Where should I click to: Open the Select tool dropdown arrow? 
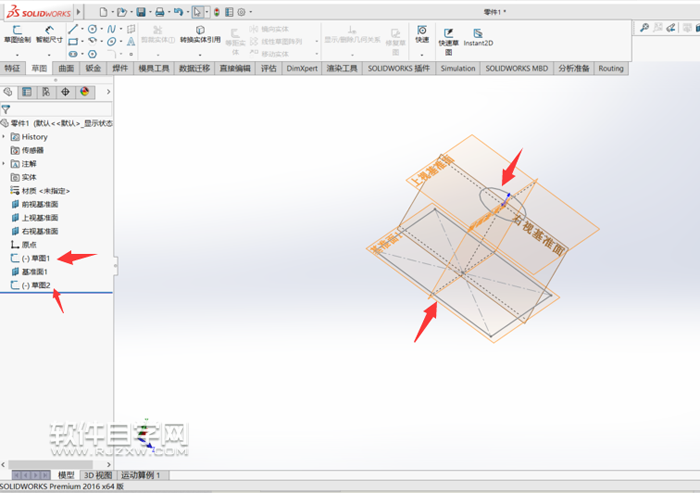click(207, 12)
